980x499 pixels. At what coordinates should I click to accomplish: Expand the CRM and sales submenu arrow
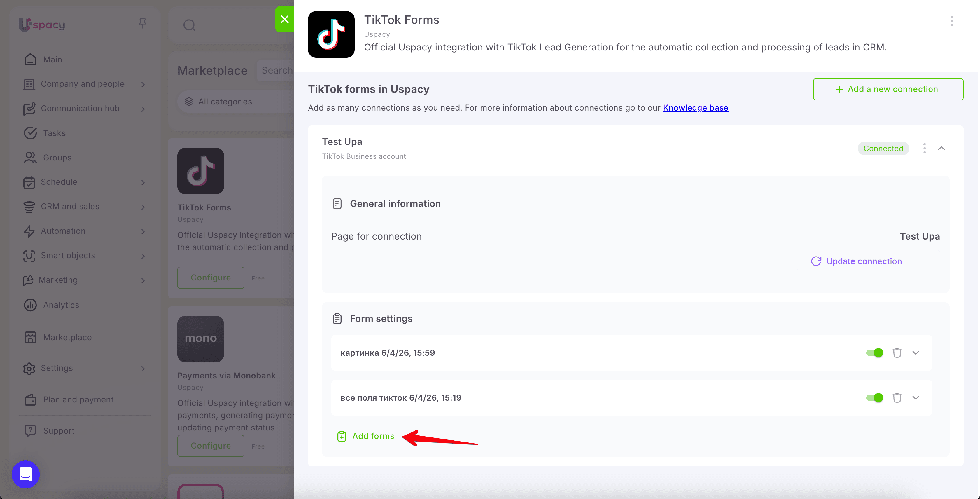(143, 207)
